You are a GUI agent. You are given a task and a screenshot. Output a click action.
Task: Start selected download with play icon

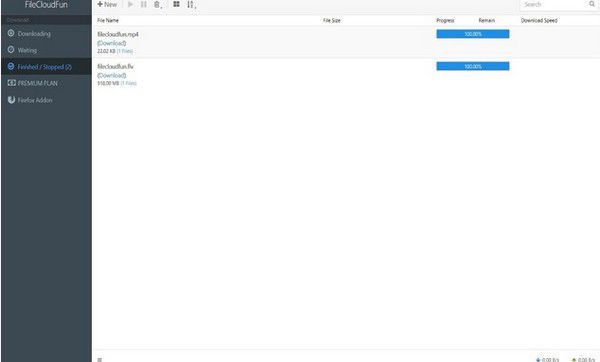pos(130,5)
